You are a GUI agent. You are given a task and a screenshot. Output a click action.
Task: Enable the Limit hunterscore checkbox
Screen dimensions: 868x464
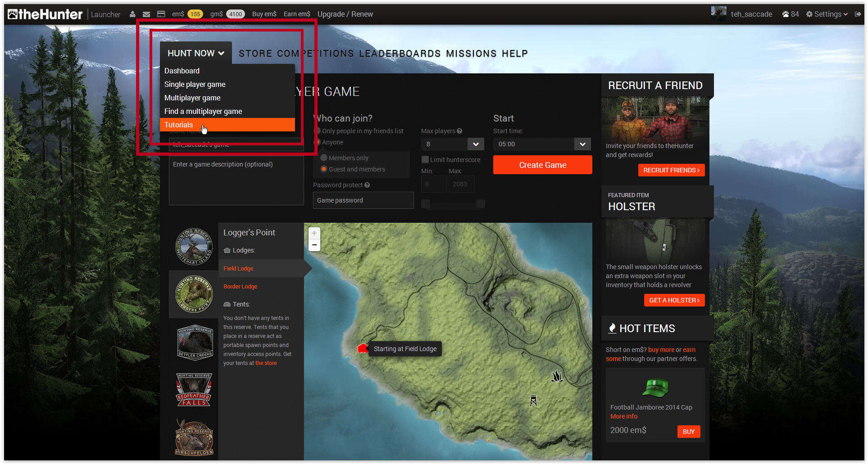pos(425,159)
